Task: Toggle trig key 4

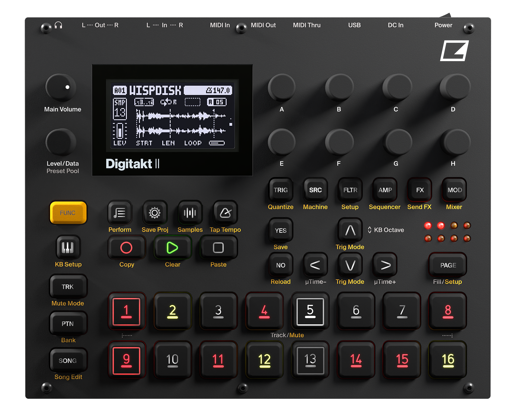Action: click(264, 311)
